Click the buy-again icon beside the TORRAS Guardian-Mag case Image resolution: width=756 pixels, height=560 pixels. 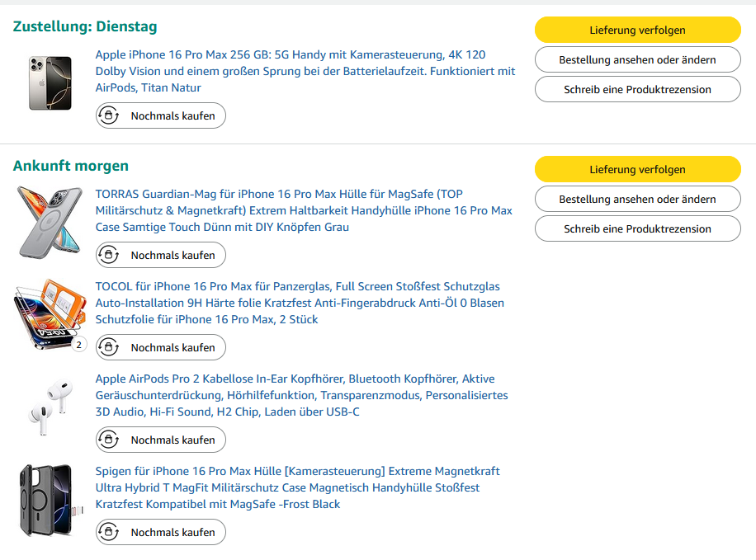click(109, 256)
